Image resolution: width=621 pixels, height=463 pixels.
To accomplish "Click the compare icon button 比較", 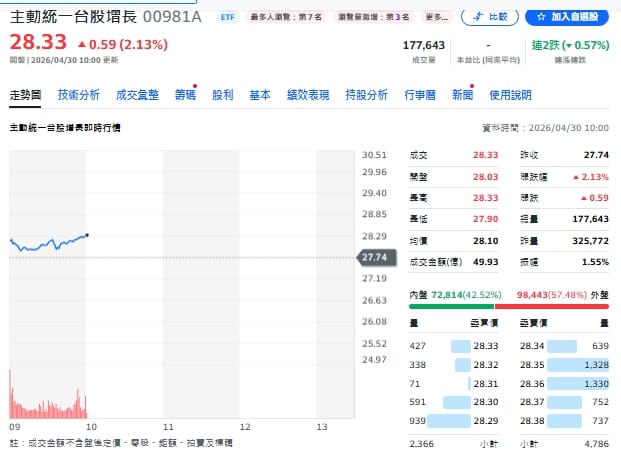I will tap(491, 17).
